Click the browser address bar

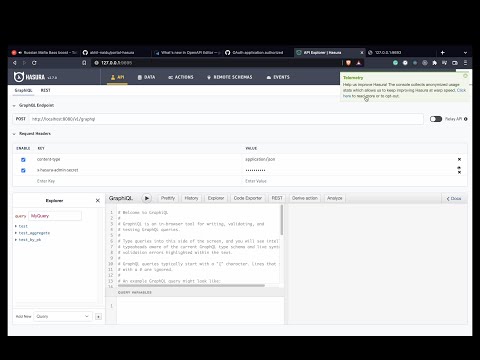click(217, 63)
